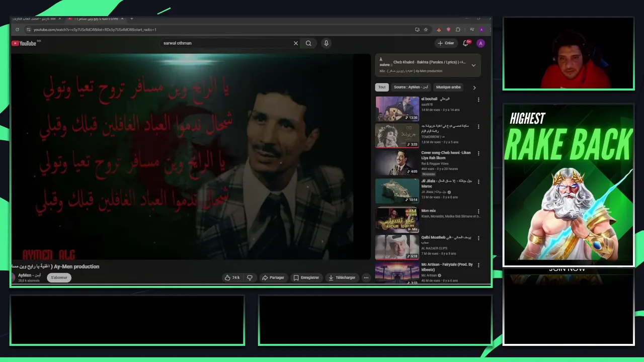644x362 pixels.
Task: Switch to the first browser tab
Action: [x=35, y=19]
